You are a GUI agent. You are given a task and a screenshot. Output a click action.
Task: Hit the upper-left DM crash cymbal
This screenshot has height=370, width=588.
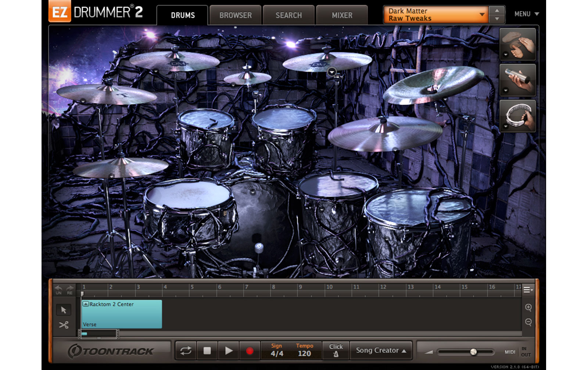[x=174, y=61]
